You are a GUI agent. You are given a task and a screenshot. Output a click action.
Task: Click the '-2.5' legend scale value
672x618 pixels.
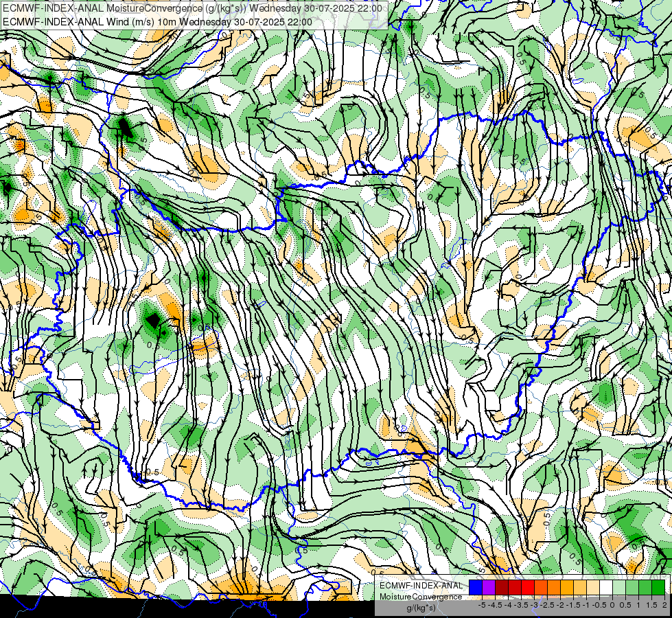point(547,605)
